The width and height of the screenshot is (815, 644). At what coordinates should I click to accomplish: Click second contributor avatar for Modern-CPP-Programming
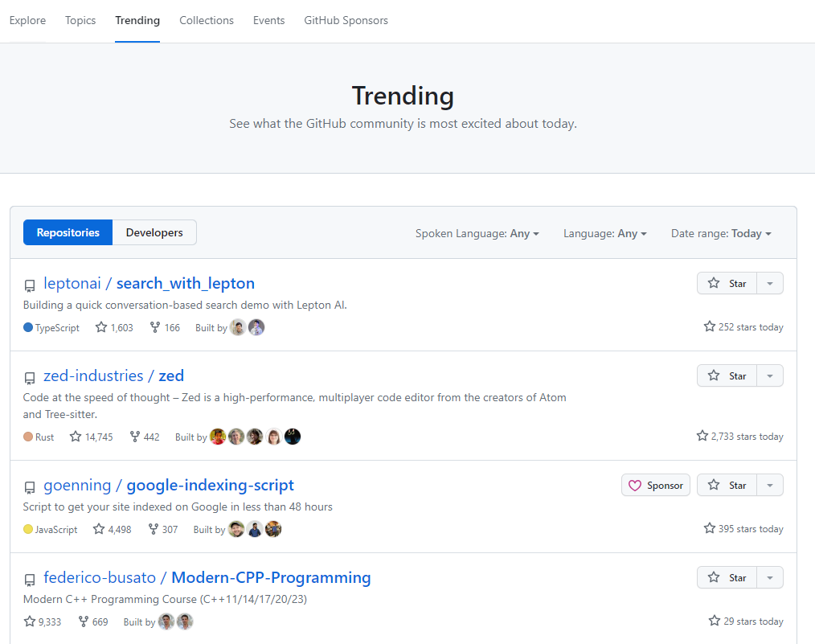pyautogui.click(x=185, y=621)
